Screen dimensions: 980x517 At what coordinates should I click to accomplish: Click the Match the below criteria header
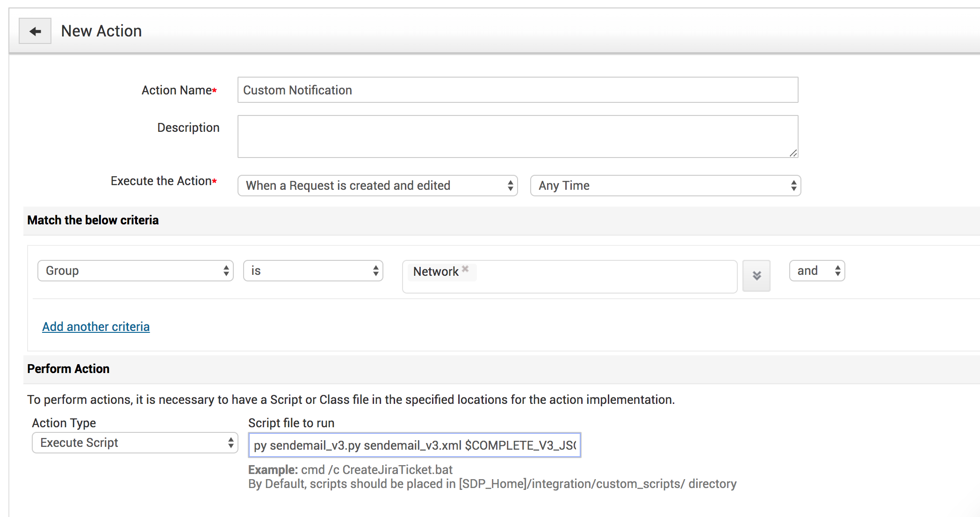pos(93,220)
